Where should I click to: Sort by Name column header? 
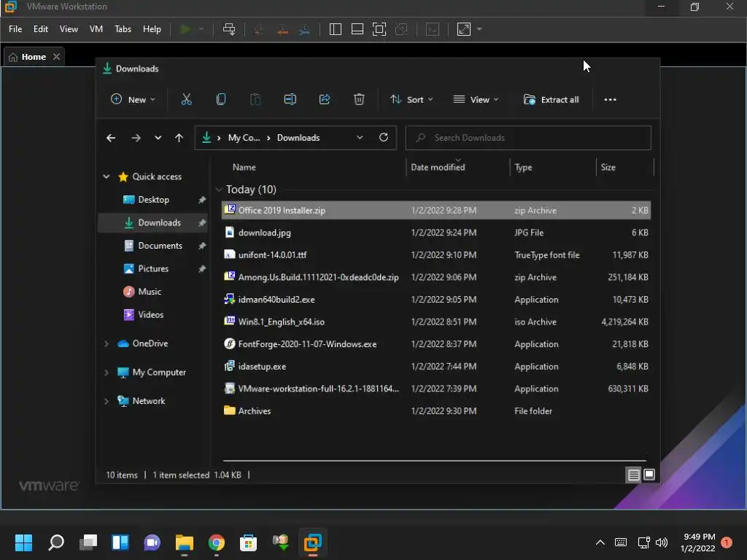244,167
